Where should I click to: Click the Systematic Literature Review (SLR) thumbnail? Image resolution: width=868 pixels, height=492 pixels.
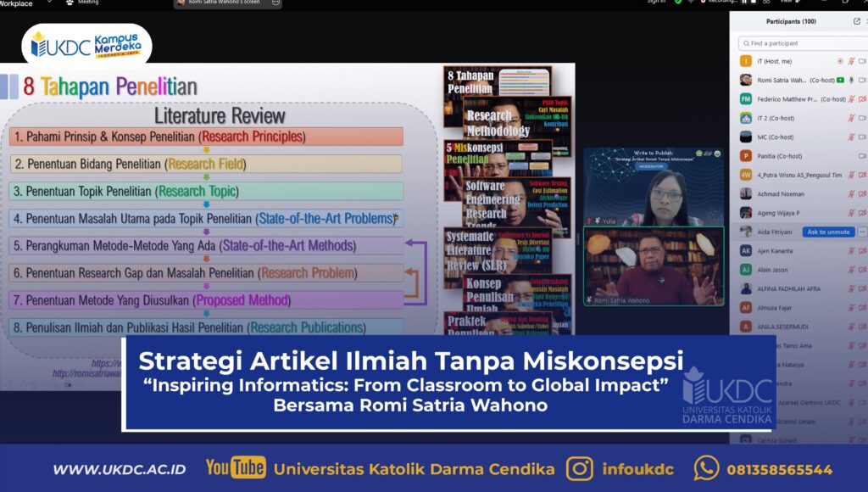pos(498,251)
